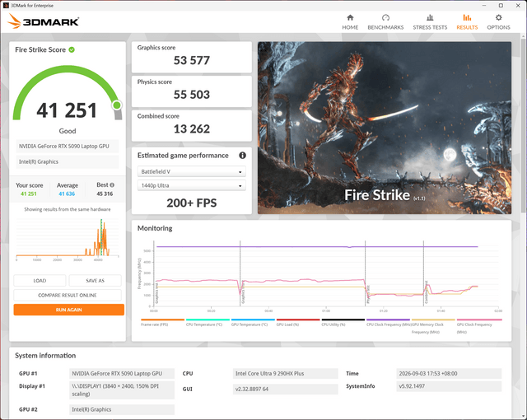
Task: Click the CPU value Intel Core Ultra 9 290HX Plus
Action: 286,374
